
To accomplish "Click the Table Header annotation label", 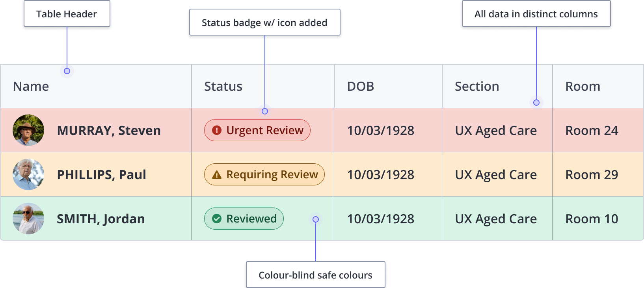I will [67, 14].
